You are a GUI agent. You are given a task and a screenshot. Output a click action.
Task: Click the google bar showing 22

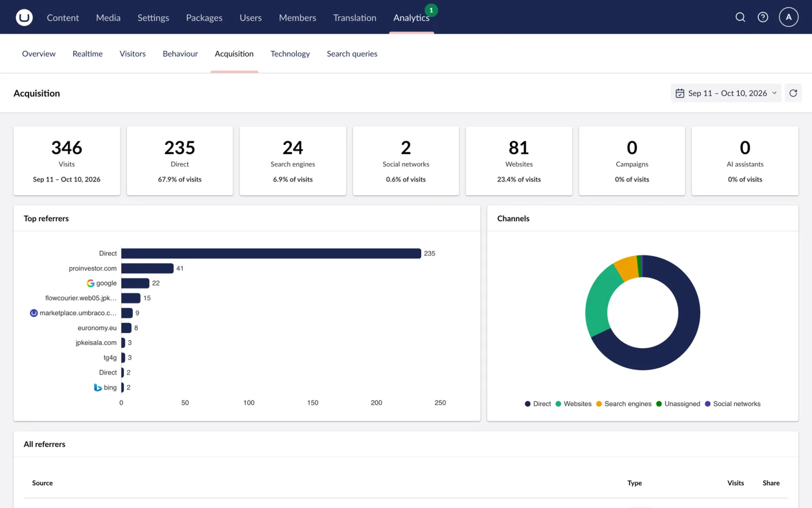(135, 283)
